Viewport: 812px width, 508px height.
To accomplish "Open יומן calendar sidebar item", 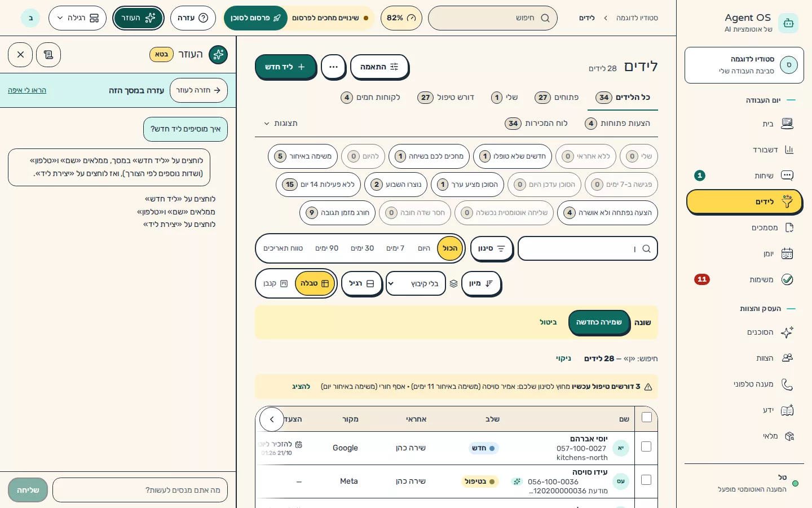I will click(x=744, y=253).
